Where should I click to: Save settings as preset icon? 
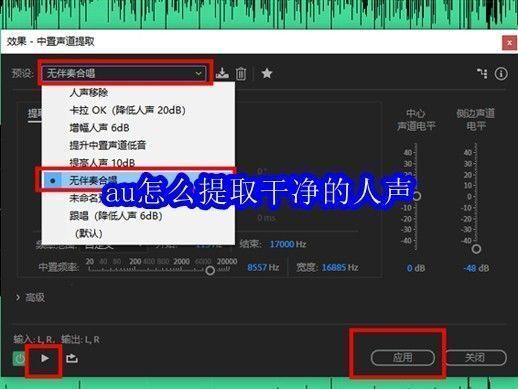222,73
